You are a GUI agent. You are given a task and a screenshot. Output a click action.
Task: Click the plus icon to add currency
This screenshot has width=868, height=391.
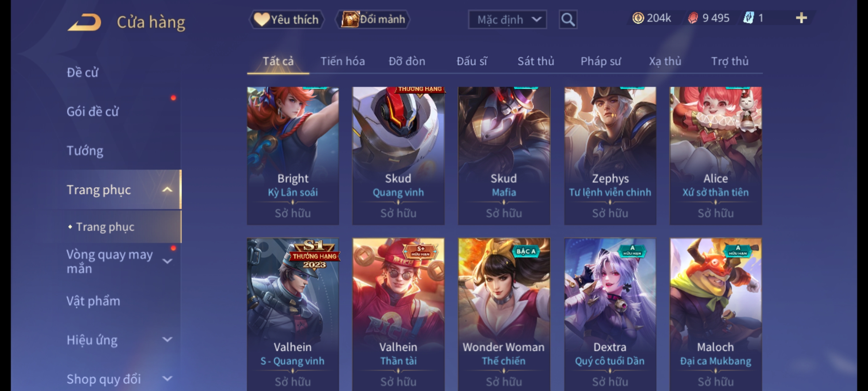(x=801, y=18)
